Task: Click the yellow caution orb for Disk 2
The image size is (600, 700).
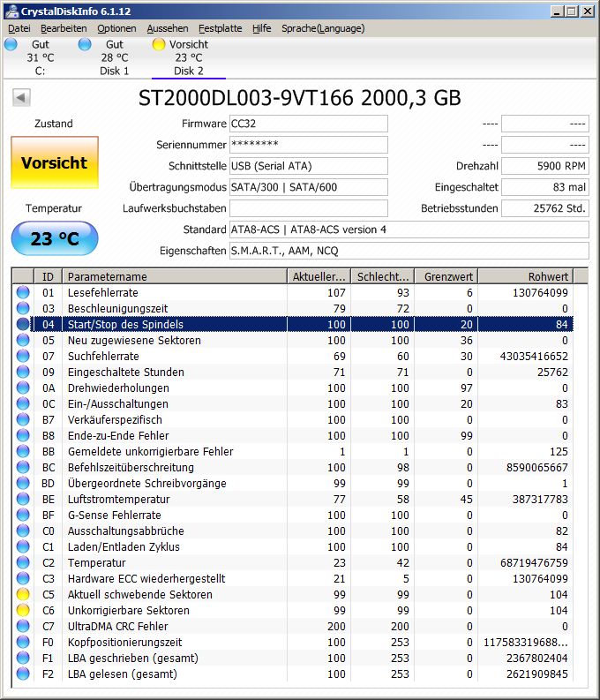Action: tap(159, 44)
